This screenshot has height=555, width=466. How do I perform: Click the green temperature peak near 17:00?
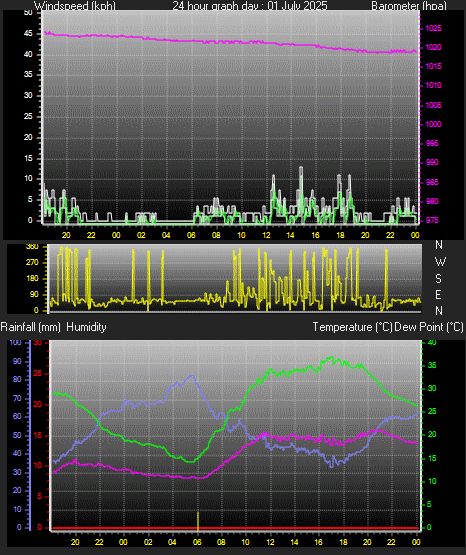pos(332,357)
